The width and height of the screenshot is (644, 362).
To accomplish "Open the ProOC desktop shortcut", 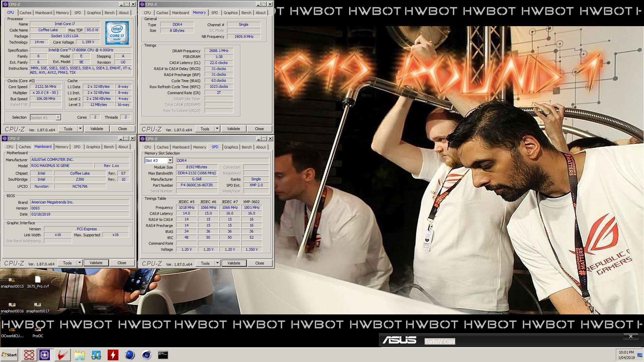I will tap(38, 333).
